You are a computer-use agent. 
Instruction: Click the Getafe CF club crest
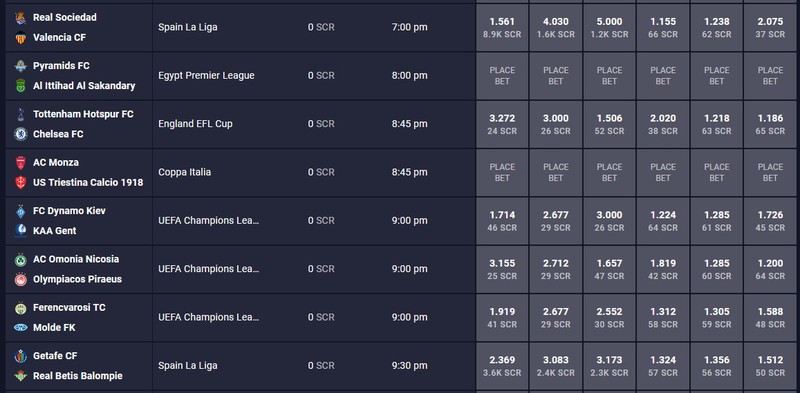point(20,356)
